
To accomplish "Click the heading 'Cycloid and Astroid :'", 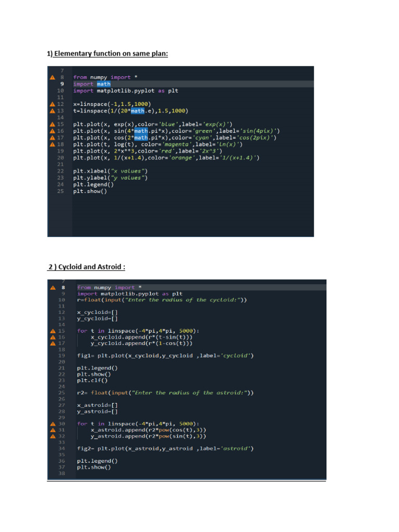I will [x=91, y=267].
